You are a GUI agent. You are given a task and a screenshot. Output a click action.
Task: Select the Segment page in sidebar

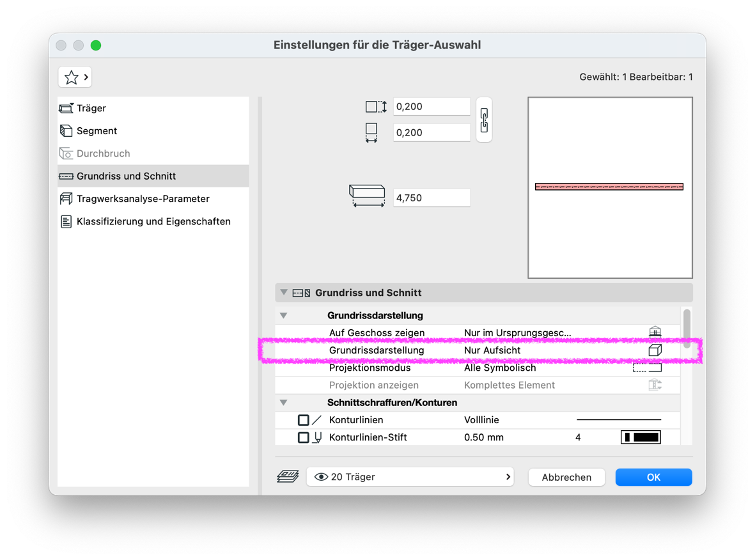(x=153, y=130)
